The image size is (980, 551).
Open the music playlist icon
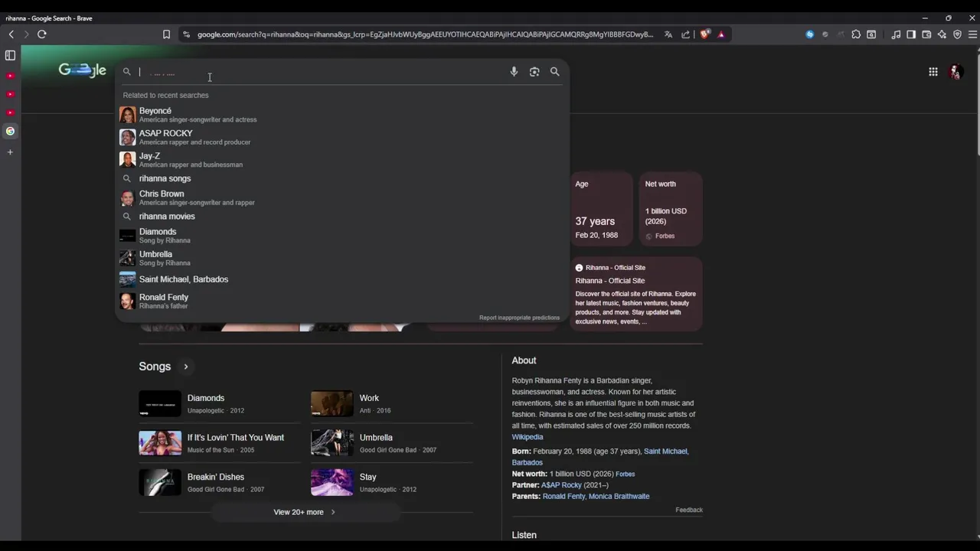[x=896, y=34]
